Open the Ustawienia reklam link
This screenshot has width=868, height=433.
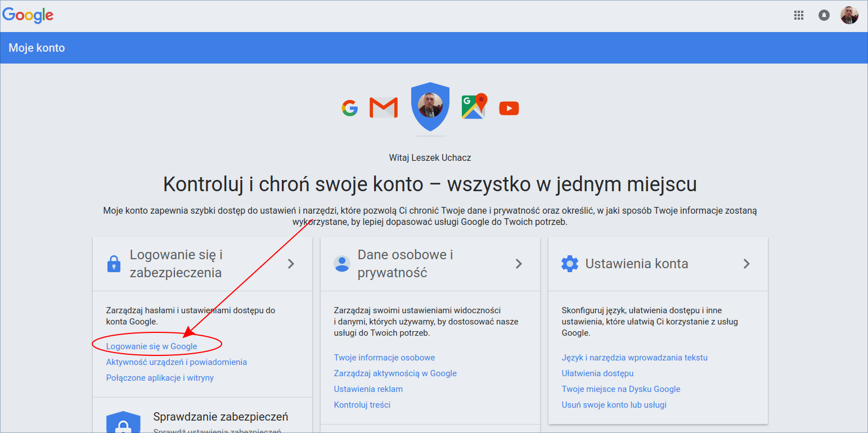368,389
